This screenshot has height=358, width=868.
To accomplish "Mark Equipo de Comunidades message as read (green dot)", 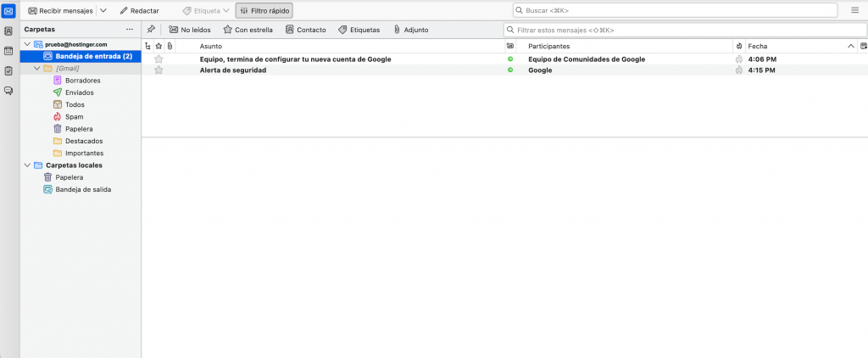I will tap(509, 59).
